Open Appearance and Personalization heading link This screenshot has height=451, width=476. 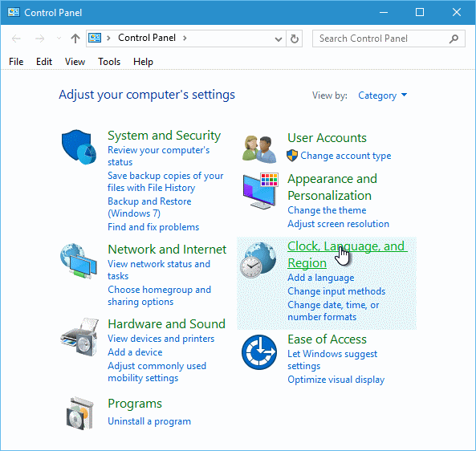point(332,187)
